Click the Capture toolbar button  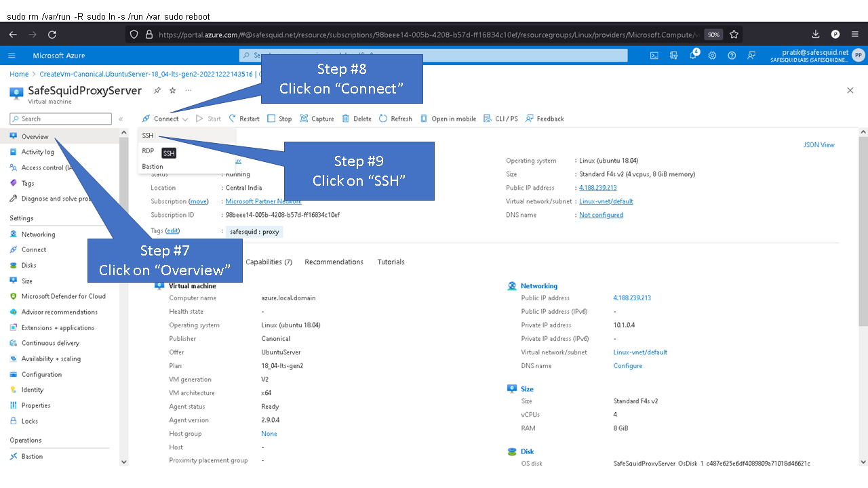coord(317,119)
